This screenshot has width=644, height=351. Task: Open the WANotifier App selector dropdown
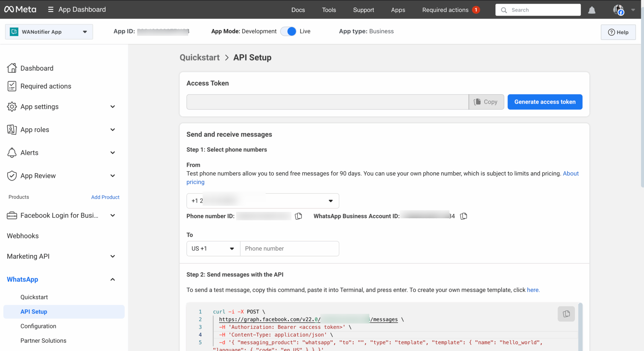49,32
